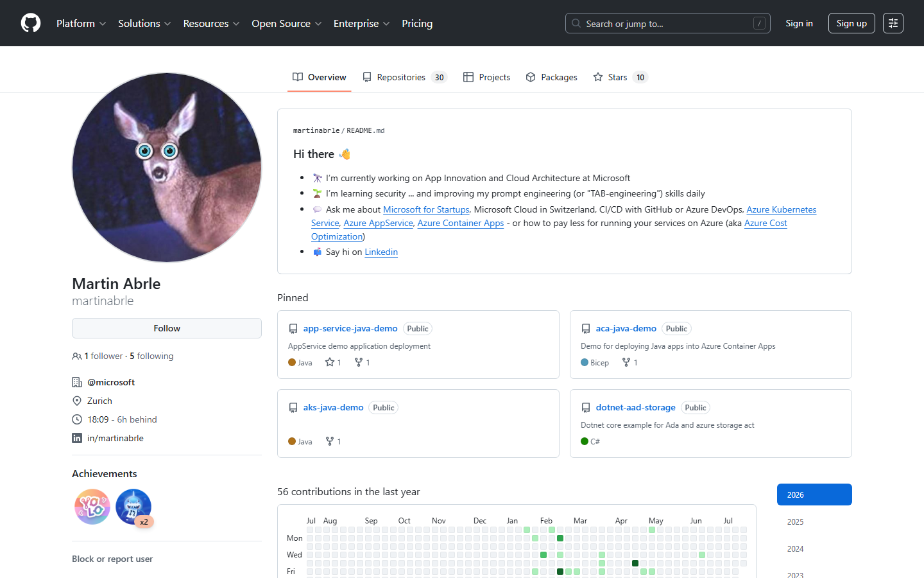
Task: Click the repo icon beside Repositories tab
Action: pyautogui.click(x=367, y=77)
